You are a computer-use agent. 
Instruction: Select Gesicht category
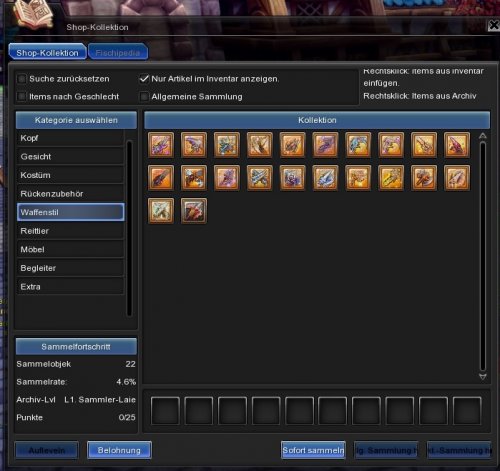tap(70, 157)
